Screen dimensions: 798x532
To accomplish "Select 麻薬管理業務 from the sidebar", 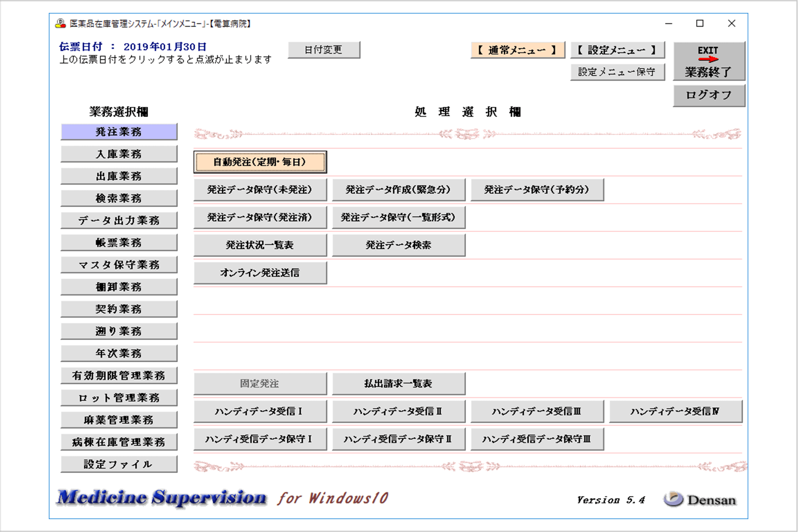I will pyautogui.click(x=118, y=419).
